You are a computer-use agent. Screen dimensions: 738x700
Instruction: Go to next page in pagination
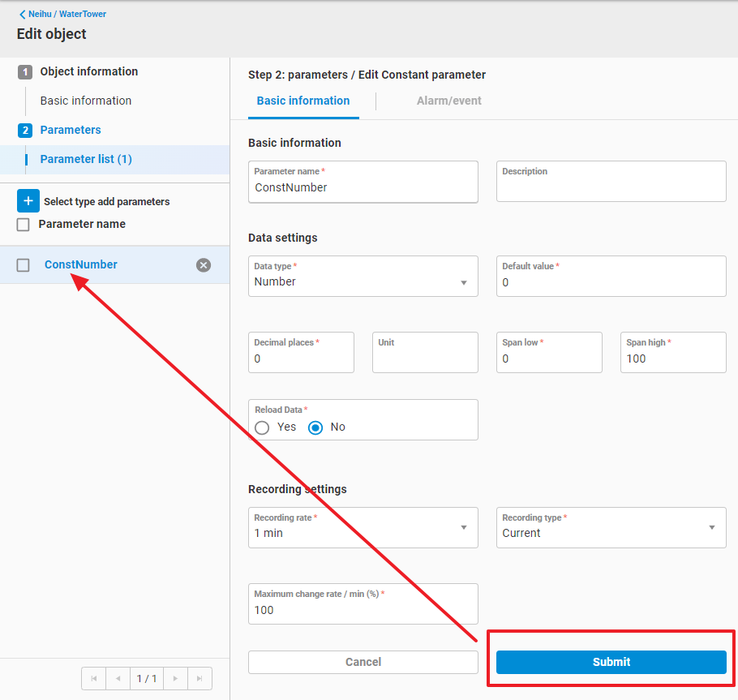[175, 678]
